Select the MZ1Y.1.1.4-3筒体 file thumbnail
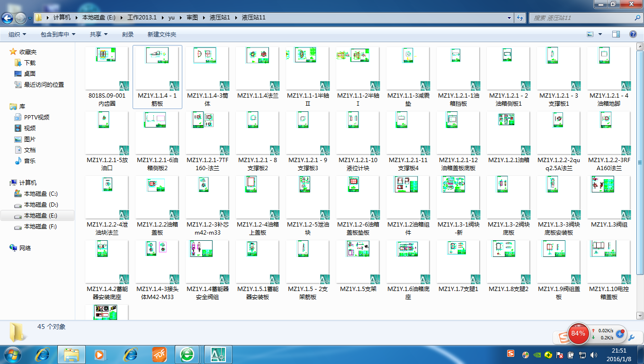Image resolution: width=644 pixels, height=364 pixels. pos(207,69)
